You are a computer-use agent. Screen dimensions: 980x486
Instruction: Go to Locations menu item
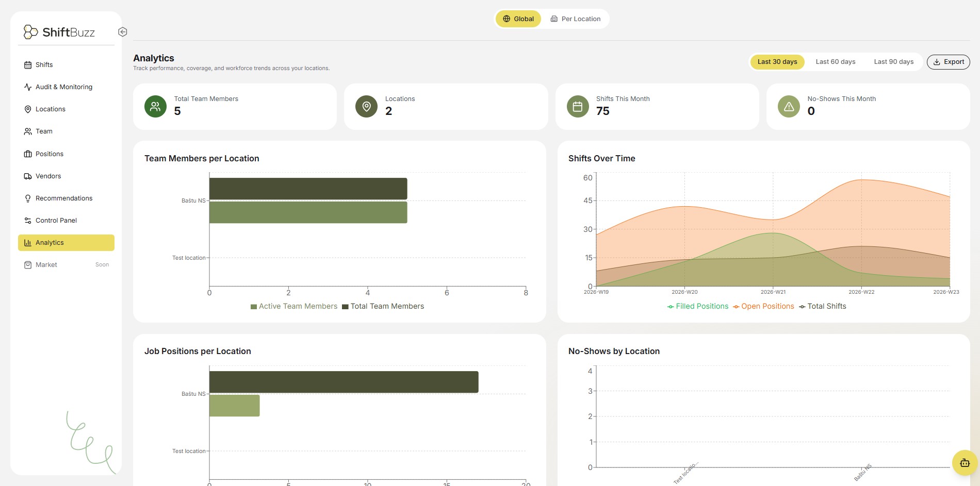pos(66,109)
